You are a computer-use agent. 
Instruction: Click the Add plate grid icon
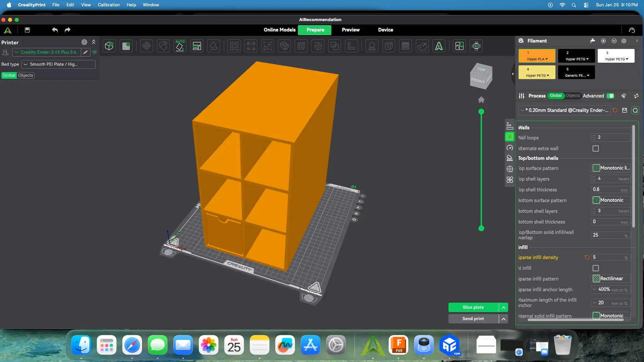pyautogui.click(x=126, y=46)
